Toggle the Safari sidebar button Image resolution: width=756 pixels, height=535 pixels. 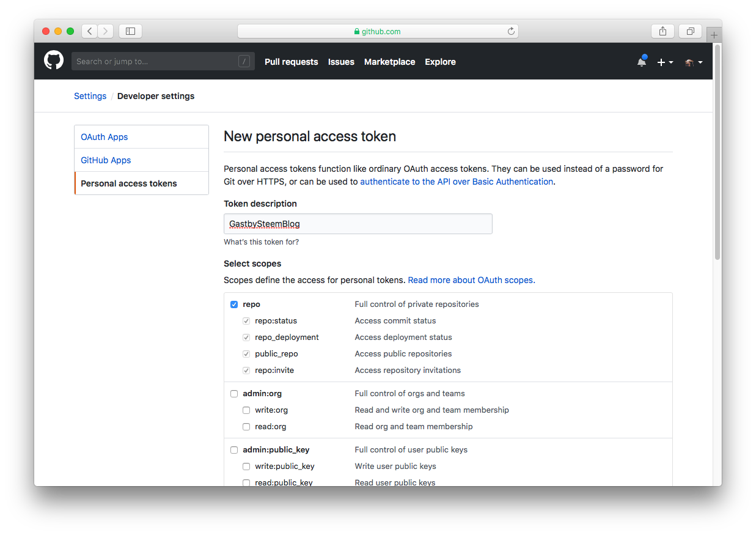tap(130, 31)
